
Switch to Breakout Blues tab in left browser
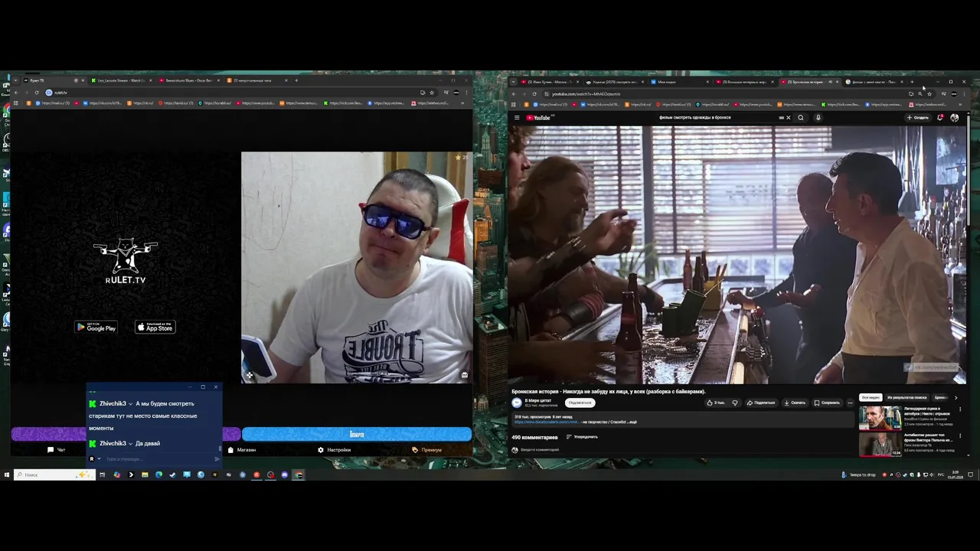coord(189,80)
